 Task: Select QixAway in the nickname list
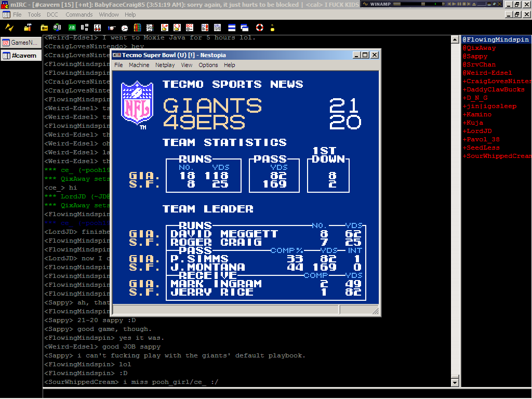pos(480,48)
